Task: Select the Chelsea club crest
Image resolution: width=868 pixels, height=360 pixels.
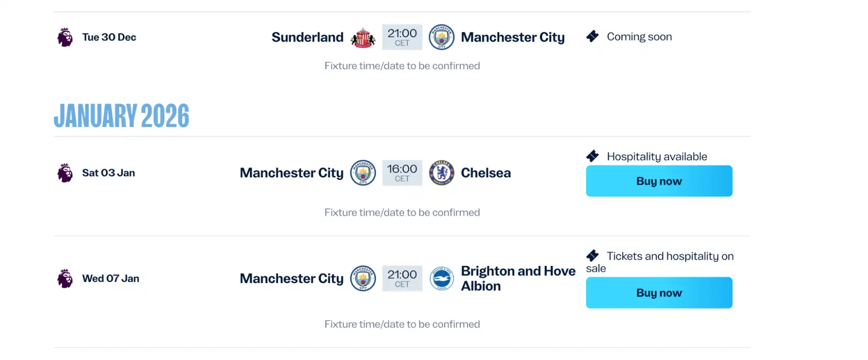Action: point(441,173)
